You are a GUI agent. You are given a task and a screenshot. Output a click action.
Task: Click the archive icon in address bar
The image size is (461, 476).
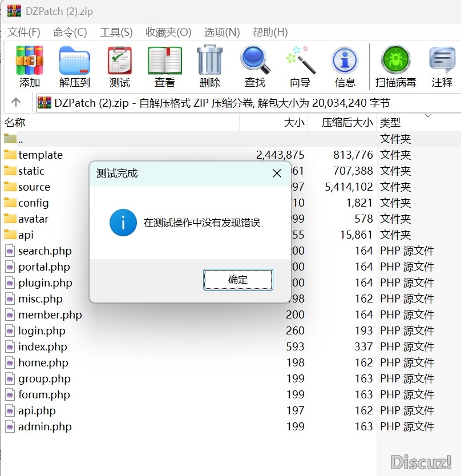coord(45,103)
